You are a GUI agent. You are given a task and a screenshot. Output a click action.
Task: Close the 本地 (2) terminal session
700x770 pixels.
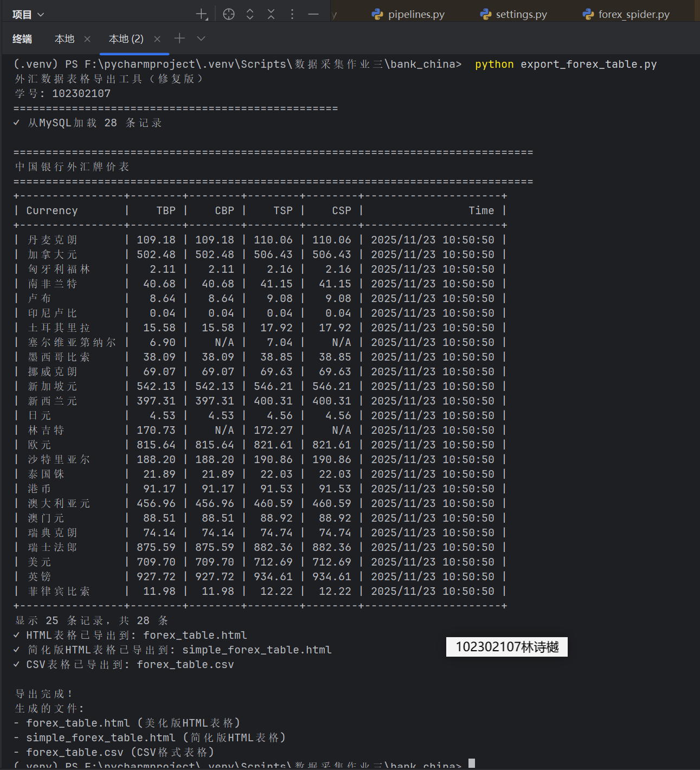pos(157,39)
